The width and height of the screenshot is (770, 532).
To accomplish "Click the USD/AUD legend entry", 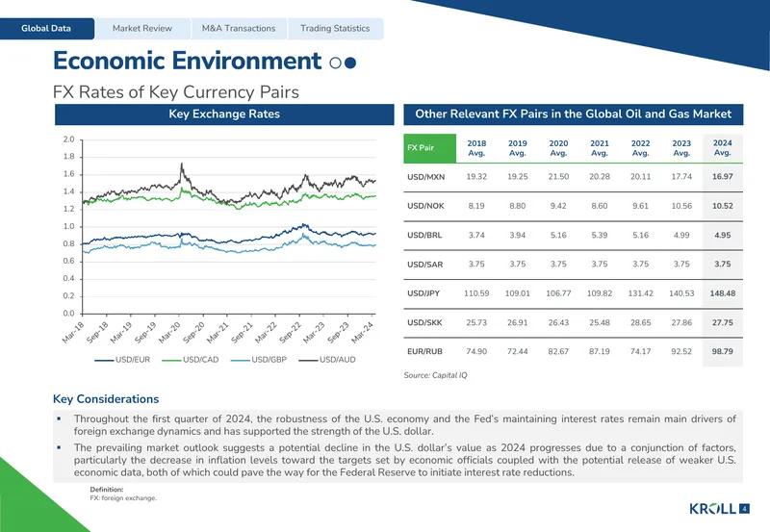I will [327, 360].
